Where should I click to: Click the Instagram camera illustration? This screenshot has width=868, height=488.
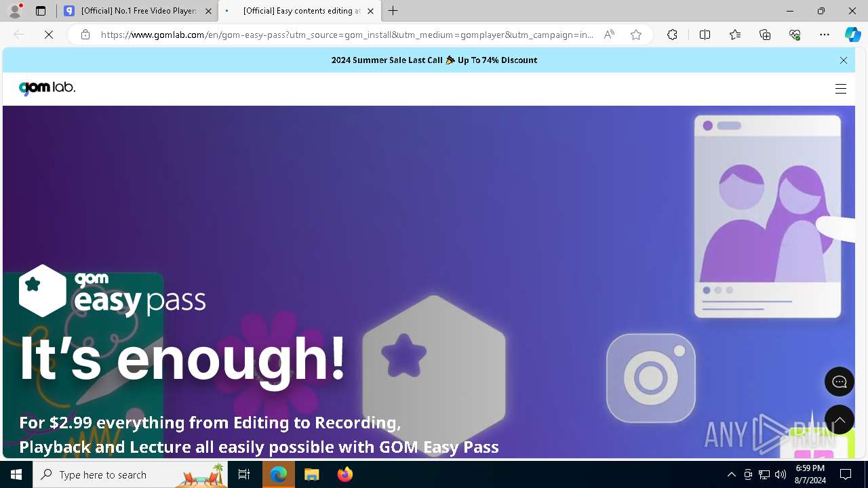[x=651, y=378]
